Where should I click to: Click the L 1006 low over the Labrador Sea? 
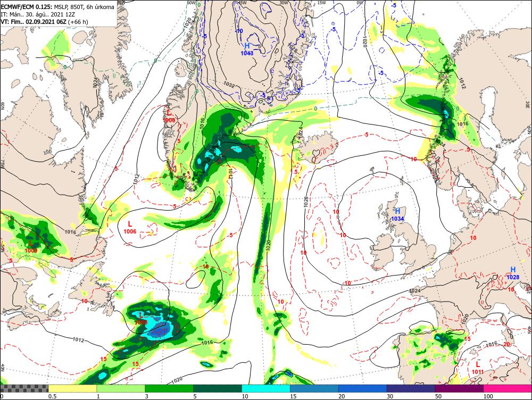[x=130, y=227]
